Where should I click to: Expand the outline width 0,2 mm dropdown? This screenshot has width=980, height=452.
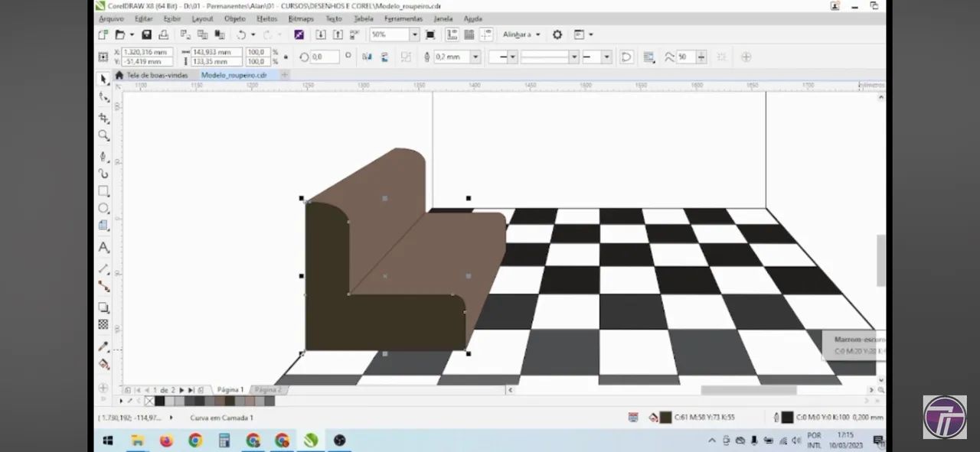[x=475, y=57]
